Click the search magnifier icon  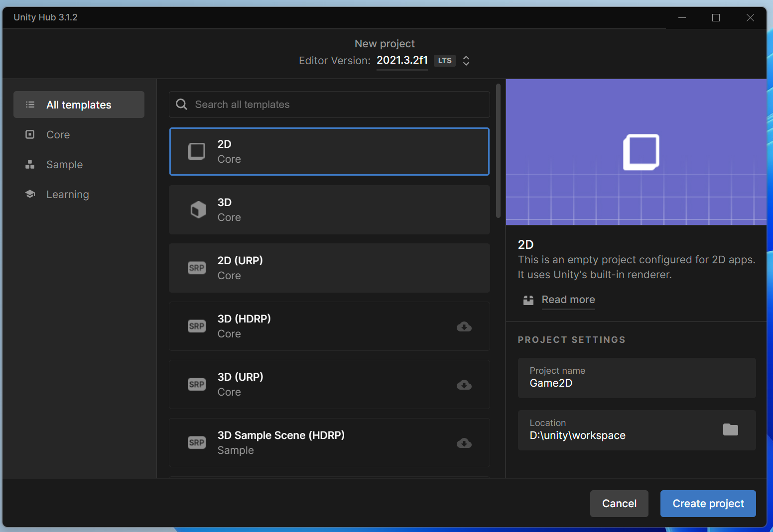[x=182, y=104]
